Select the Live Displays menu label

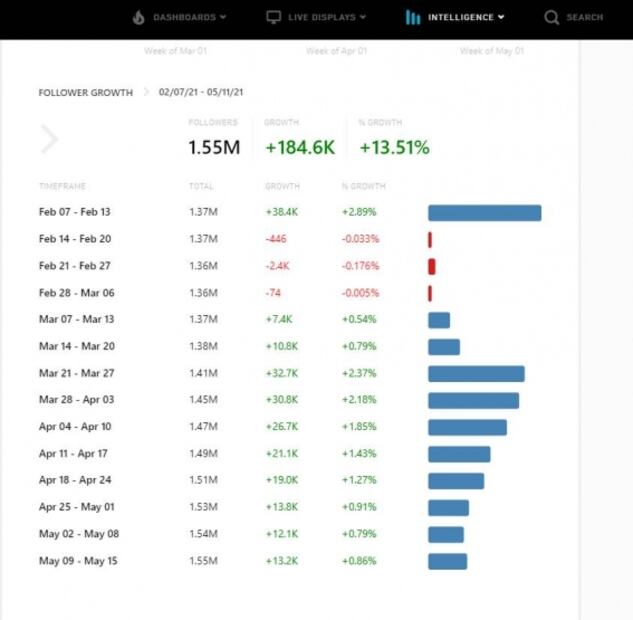pos(321,17)
